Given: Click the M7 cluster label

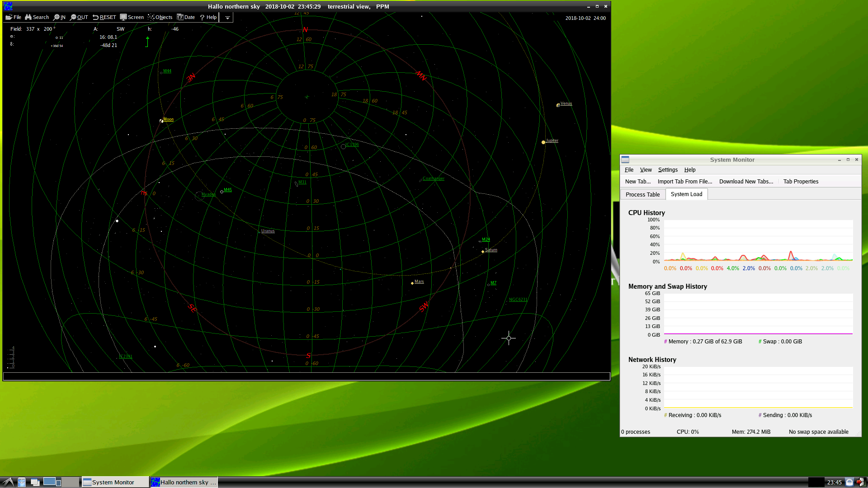Looking at the screenshot, I should (493, 283).
